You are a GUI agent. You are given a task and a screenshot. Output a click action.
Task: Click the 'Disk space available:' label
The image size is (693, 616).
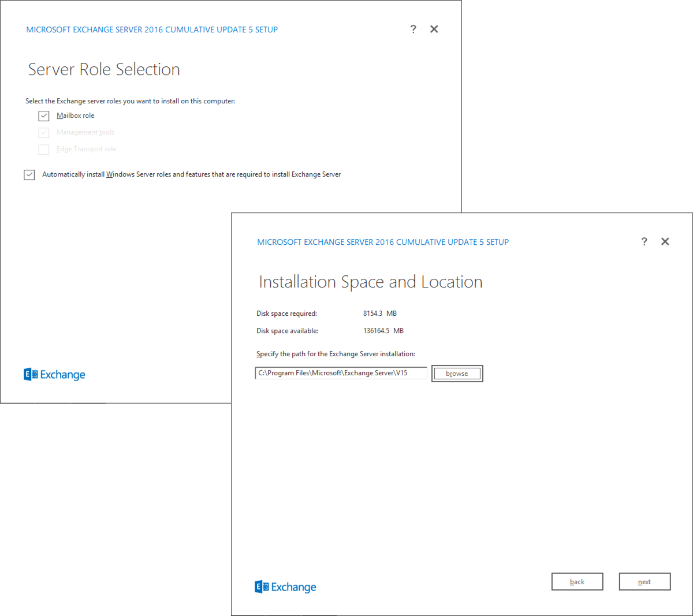tap(288, 331)
